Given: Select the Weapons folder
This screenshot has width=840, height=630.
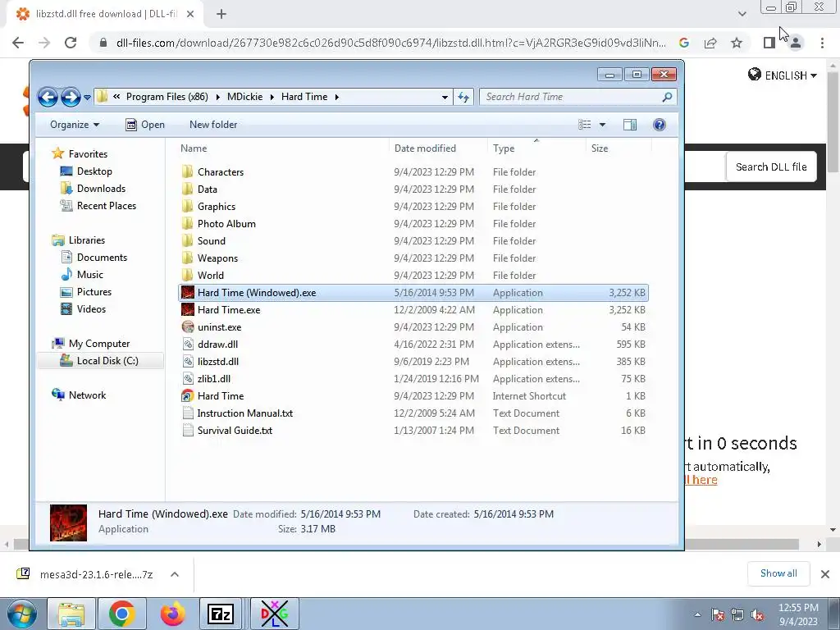Looking at the screenshot, I should pyautogui.click(x=413, y=258).
